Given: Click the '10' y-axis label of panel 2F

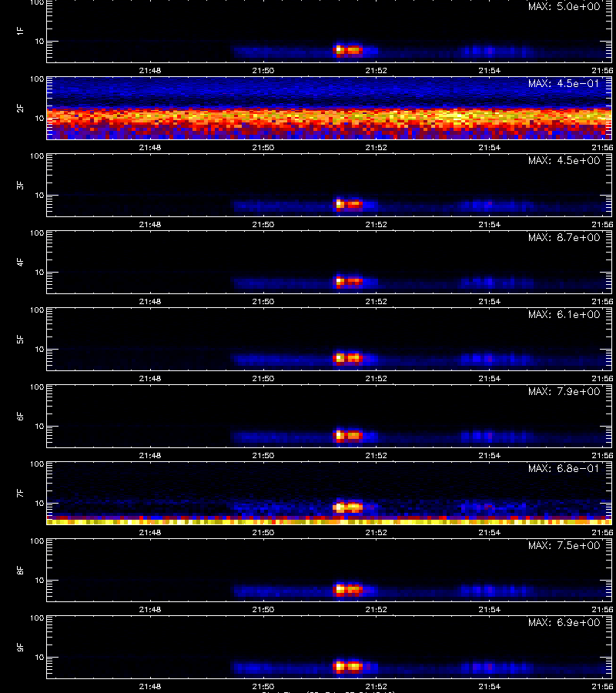Looking at the screenshot, I should (39, 118).
